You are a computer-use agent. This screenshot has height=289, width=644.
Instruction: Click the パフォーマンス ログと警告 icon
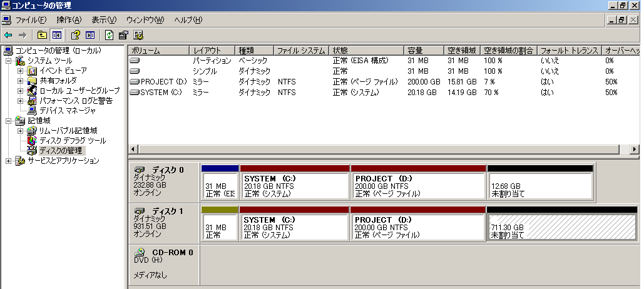[x=32, y=101]
